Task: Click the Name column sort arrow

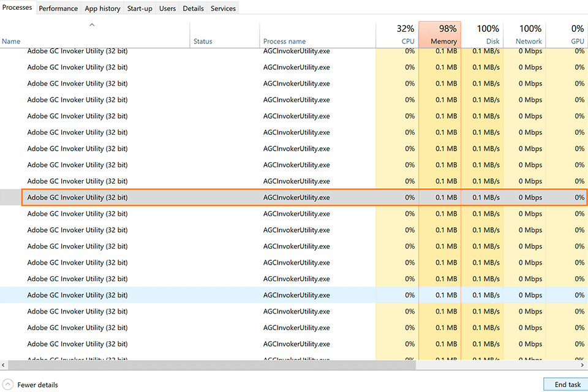Action: tap(91, 25)
